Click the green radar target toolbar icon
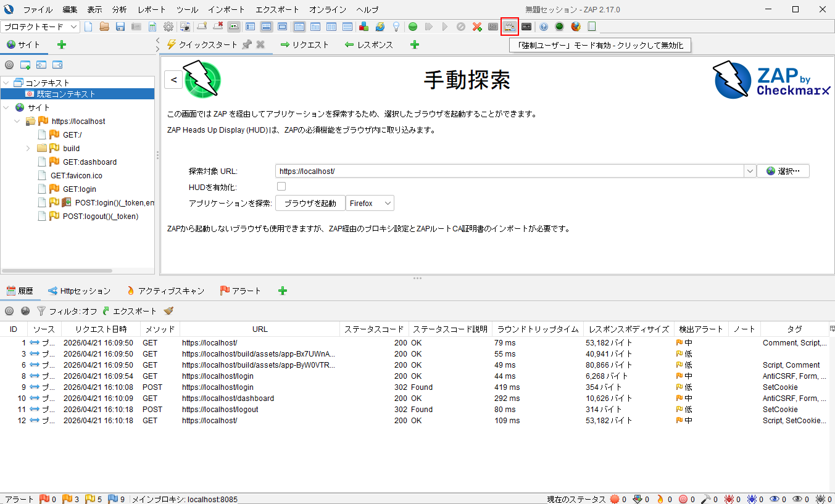 (560, 27)
